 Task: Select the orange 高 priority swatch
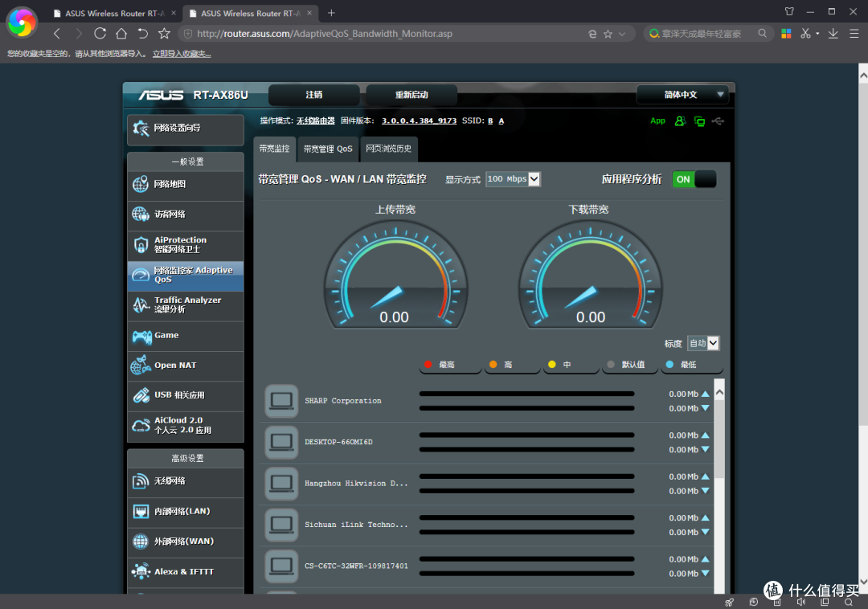(493, 365)
